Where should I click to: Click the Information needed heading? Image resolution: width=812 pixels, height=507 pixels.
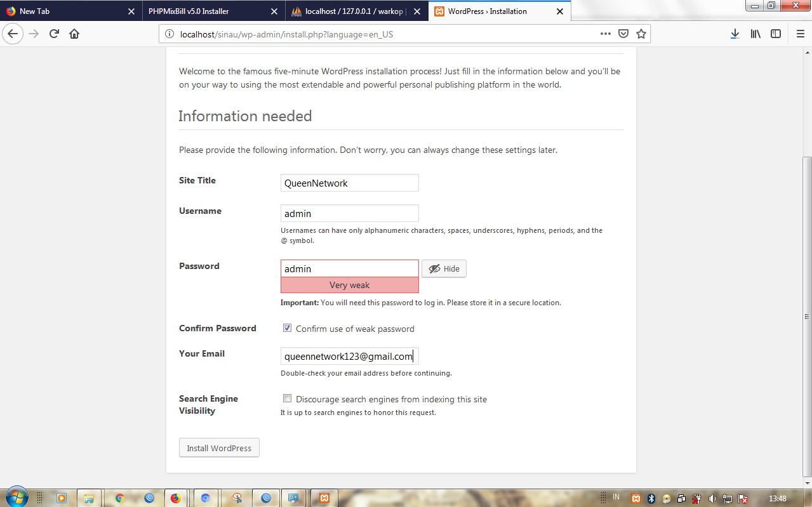(245, 116)
